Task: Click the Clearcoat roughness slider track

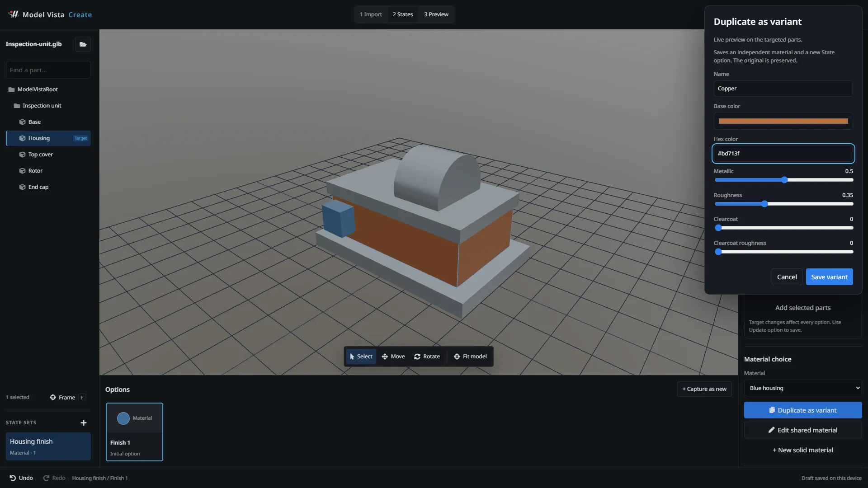Action: [x=784, y=252]
